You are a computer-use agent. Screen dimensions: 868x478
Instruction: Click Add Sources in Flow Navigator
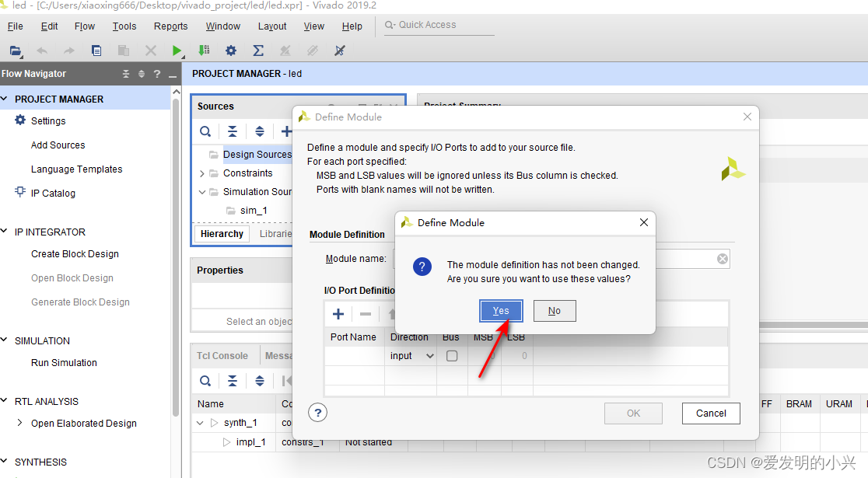pyautogui.click(x=58, y=145)
